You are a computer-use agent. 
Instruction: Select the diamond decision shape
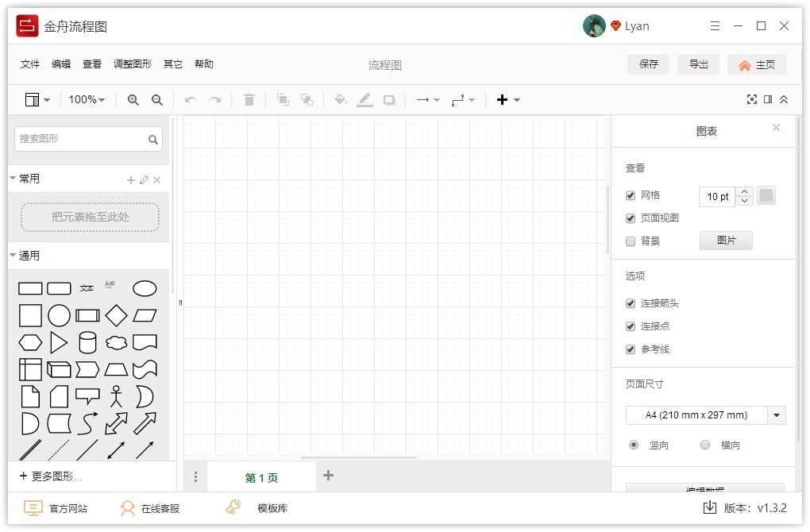click(x=116, y=314)
